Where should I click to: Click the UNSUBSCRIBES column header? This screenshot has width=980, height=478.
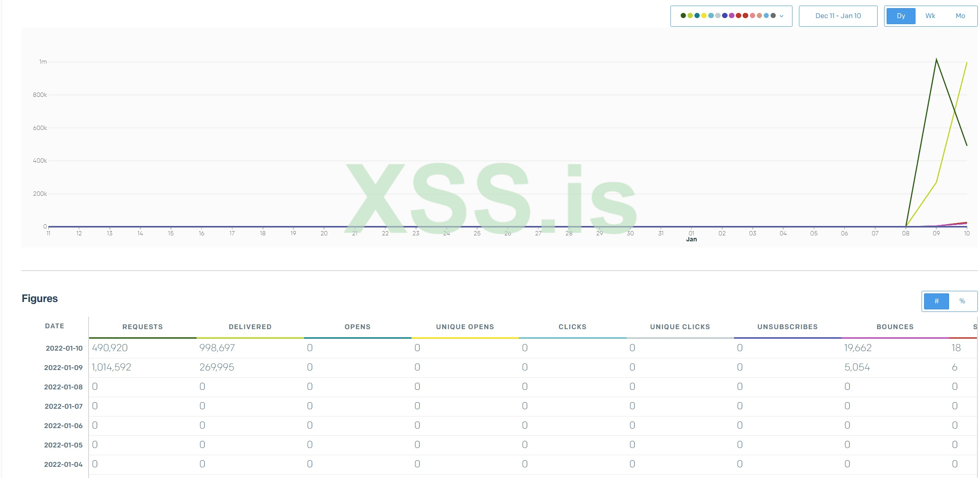tap(787, 327)
